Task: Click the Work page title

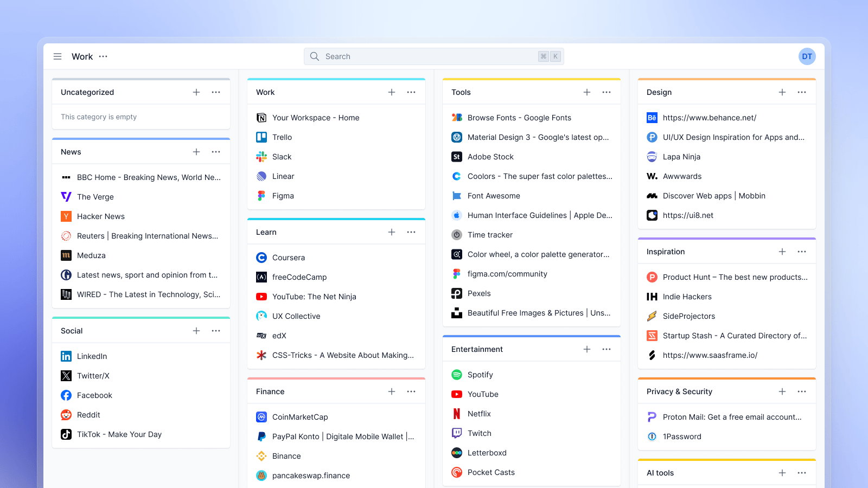Action: click(82, 56)
